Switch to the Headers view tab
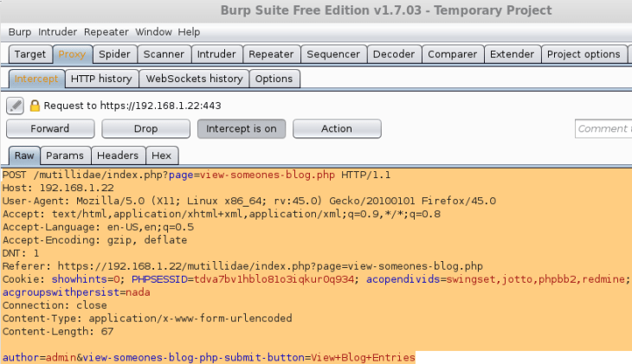Image resolution: width=632 pixels, height=364 pixels. [x=118, y=156]
